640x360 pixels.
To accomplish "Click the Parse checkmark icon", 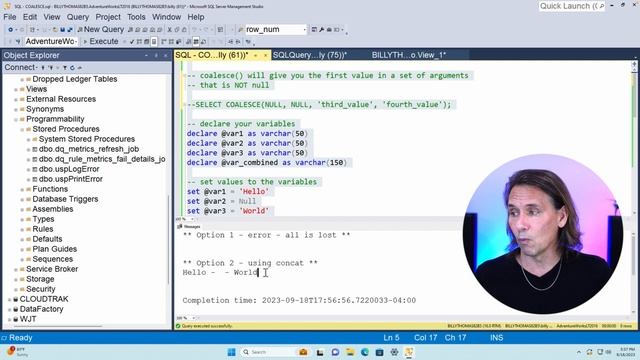I will pyautogui.click(x=132, y=42).
